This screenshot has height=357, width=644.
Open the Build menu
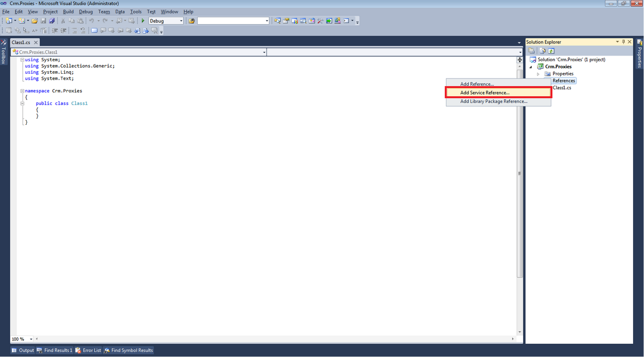[x=68, y=12]
